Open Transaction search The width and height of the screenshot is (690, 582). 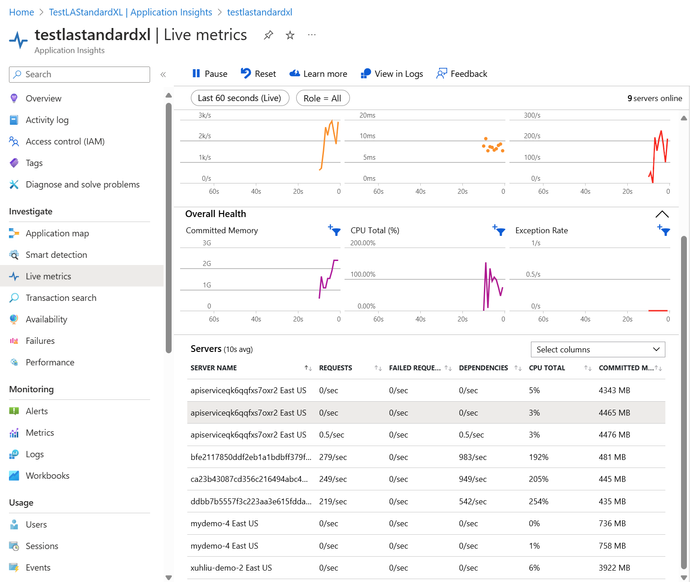click(x=81, y=298)
